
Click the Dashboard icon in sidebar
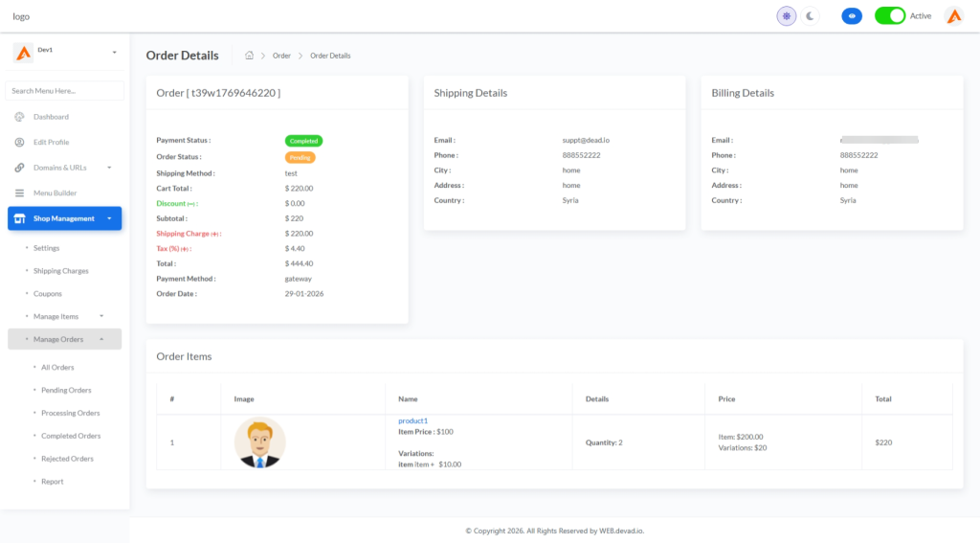pyautogui.click(x=19, y=117)
